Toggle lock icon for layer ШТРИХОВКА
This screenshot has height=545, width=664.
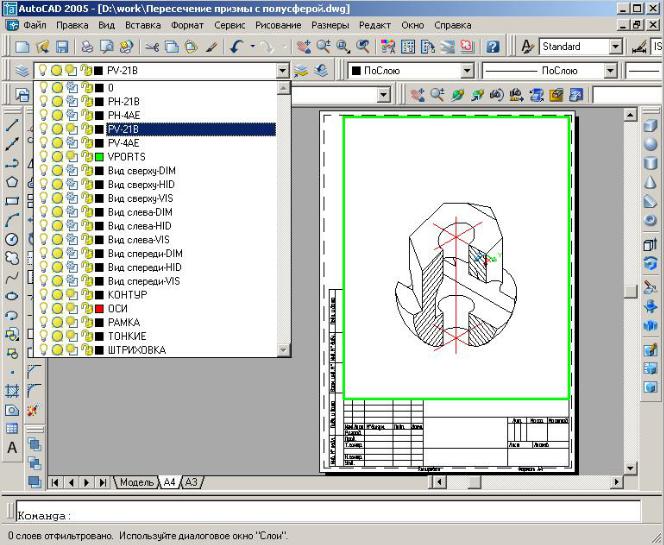click(87, 350)
